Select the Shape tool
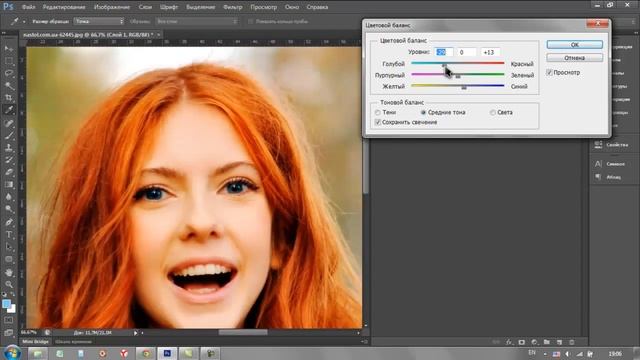This screenshot has height=360, width=640. pyautogui.click(x=9, y=259)
